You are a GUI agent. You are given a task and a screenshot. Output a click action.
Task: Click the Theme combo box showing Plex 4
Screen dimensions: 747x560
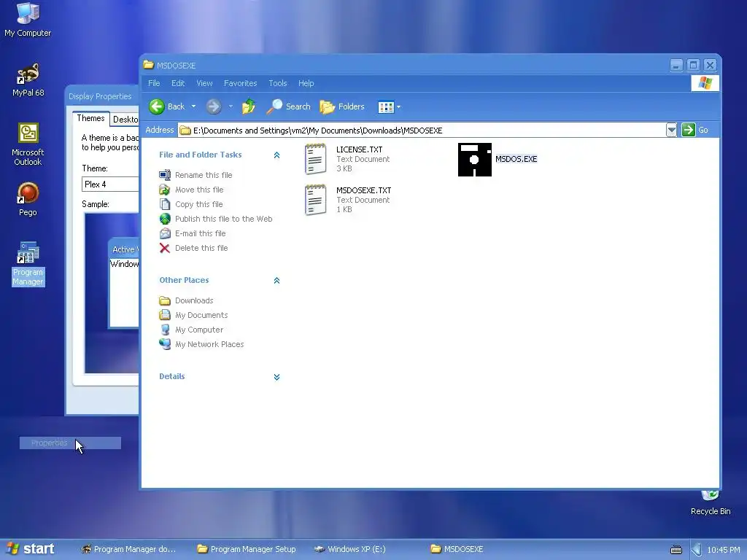[x=110, y=184]
